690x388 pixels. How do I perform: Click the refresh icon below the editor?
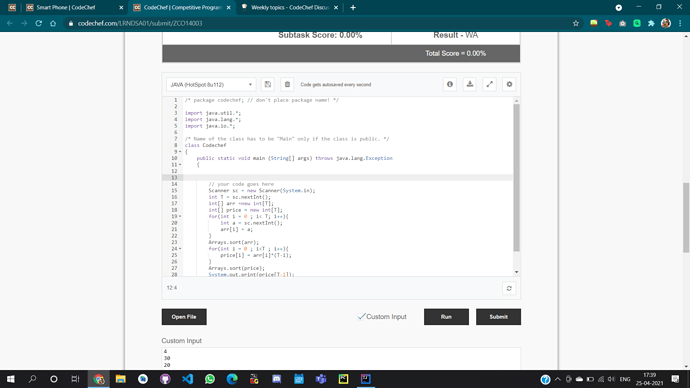click(x=509, y=289)
